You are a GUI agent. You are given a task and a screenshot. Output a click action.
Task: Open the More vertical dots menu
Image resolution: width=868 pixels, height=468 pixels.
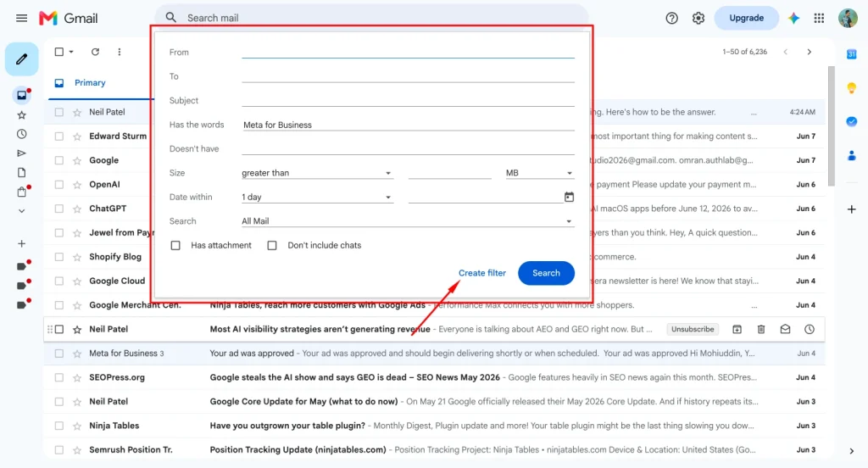[x=119, y=52]
